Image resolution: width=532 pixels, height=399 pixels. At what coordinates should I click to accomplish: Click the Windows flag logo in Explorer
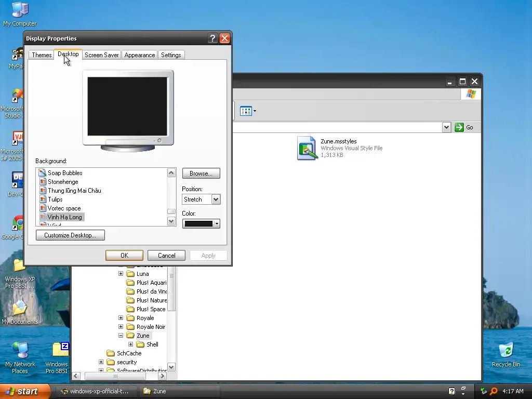(x=471, y=94)
